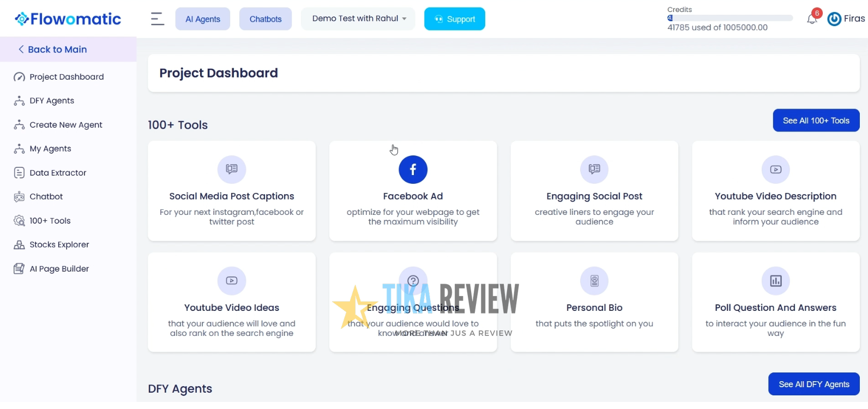Click the My Agents sidebar icon
Screen dimensions: 868x409
(x=19, y=149)
